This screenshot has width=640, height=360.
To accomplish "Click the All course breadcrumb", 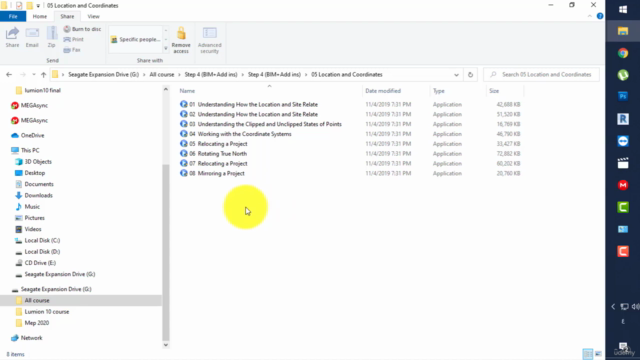I will coord(162,75).
